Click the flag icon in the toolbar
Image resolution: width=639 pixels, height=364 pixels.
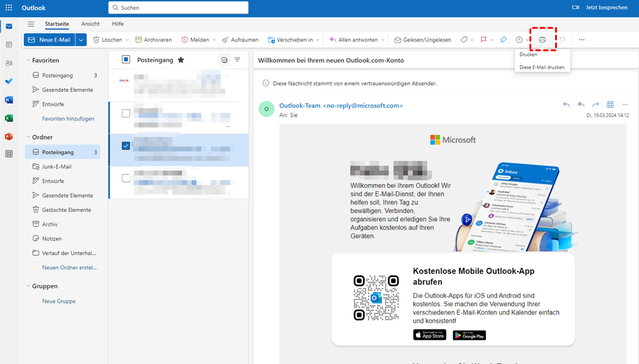[x=483, y=40]
